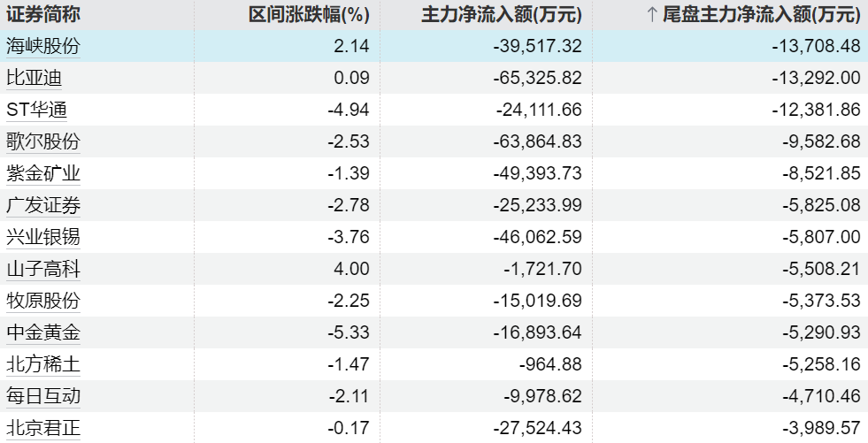Open the 山子高科 stock link

click(x=42, y=269)
